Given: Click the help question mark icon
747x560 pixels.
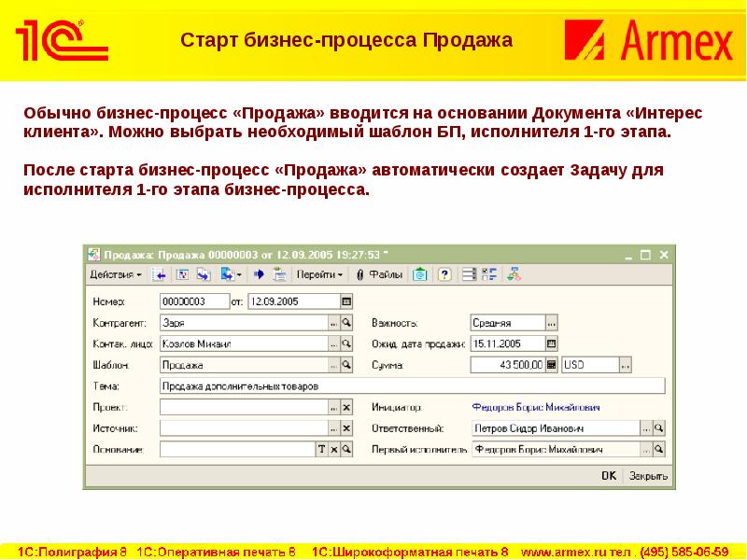Looking at the screenshot, I should (444, 275).
